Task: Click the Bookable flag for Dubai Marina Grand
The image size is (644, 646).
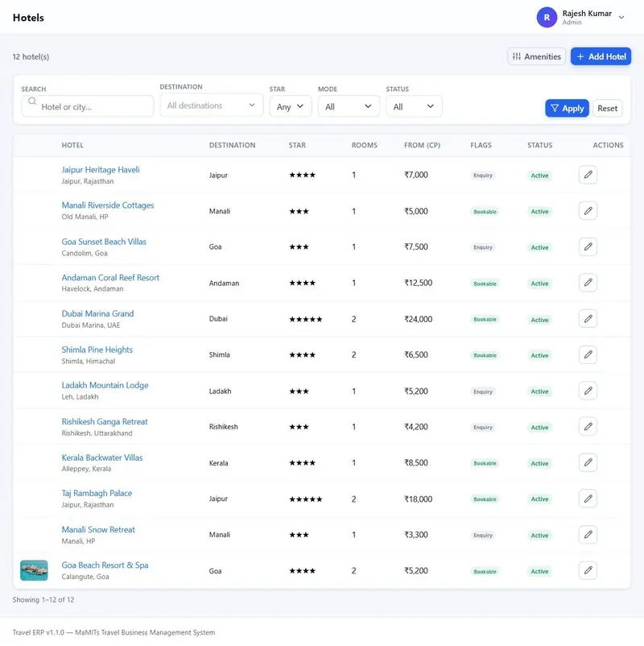Action: pyautogui.click(x=485, y=319)
